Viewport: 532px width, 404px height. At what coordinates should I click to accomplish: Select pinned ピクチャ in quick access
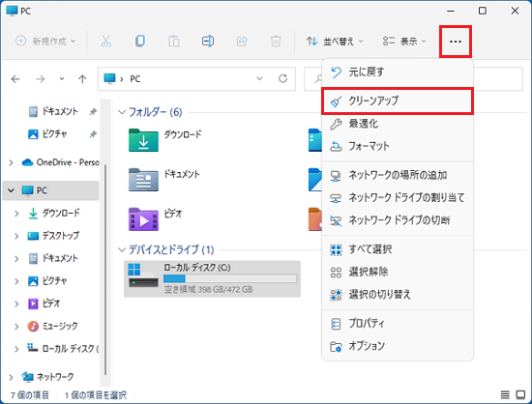coord(47,134)
